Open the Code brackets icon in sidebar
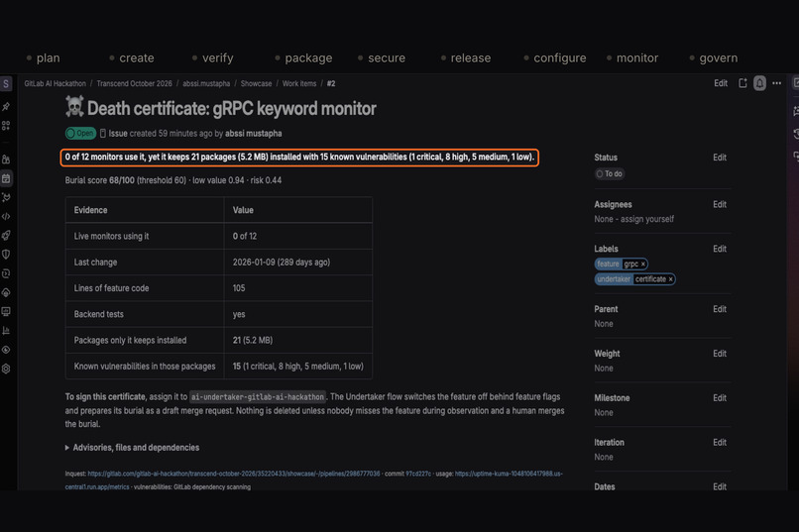 (x=6, y=216)
